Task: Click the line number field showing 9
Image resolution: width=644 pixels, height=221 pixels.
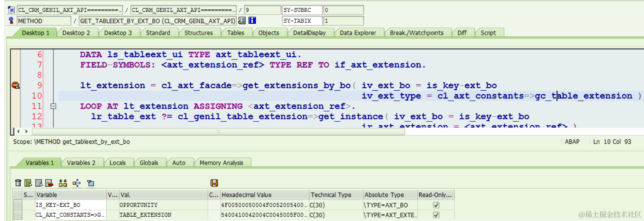Action: (x=263, y=9)
